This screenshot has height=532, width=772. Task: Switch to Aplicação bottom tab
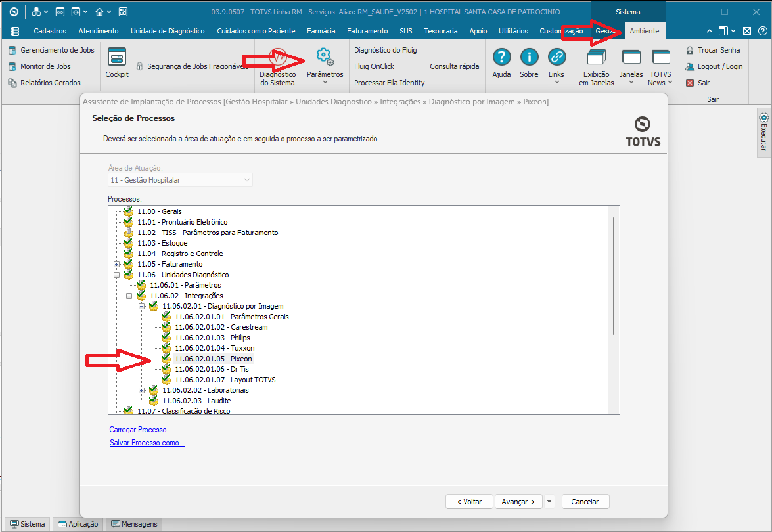pyautogui.click(x=78, y=524)
